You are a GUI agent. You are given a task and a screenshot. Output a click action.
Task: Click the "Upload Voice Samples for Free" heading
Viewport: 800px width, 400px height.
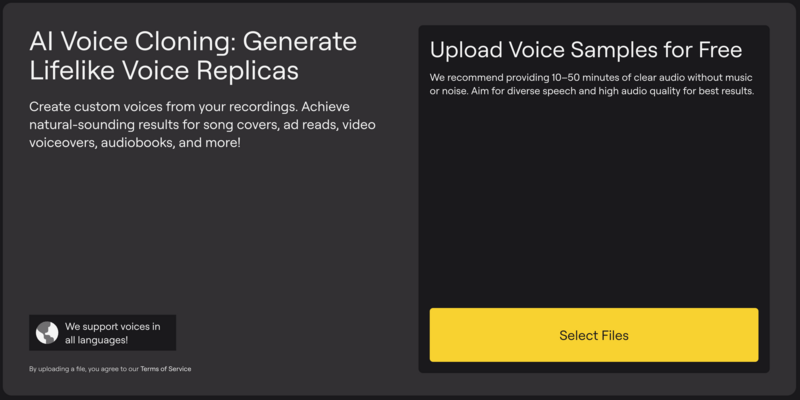[x=585, y=50]
